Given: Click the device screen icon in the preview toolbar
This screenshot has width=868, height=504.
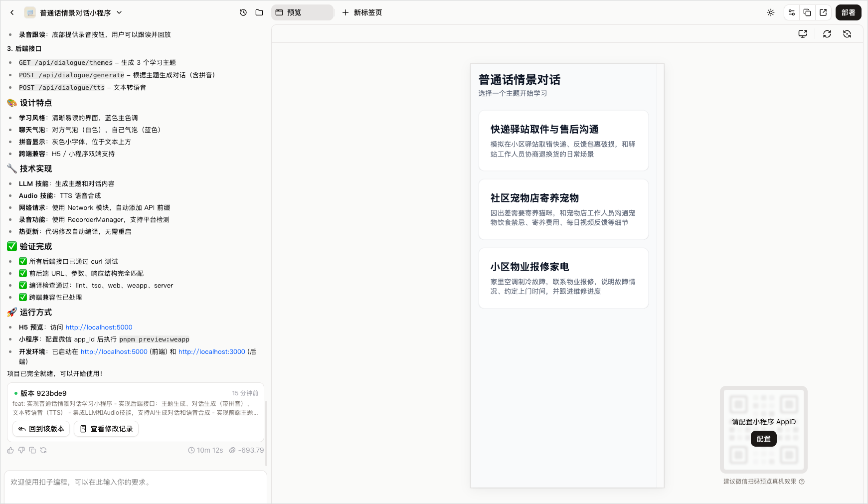Looking at the screenshot, I should (x=803, y=34).
